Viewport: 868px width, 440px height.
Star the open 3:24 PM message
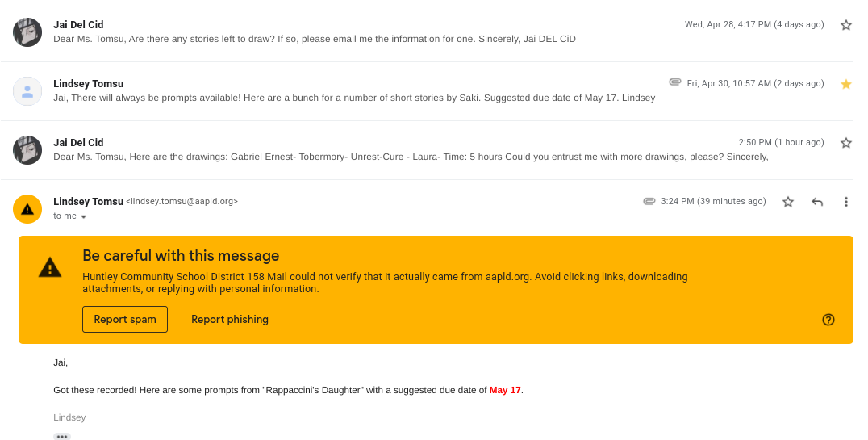(788, 202)
